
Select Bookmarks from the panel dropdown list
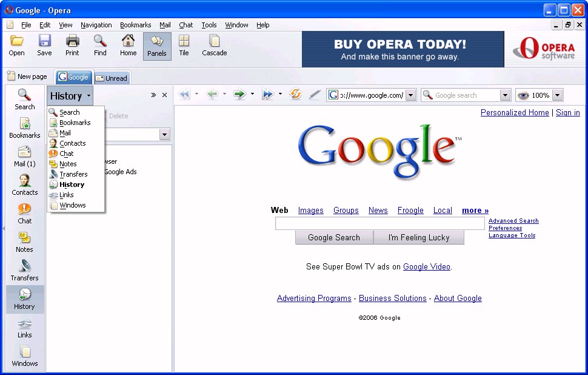click(75, 123)
